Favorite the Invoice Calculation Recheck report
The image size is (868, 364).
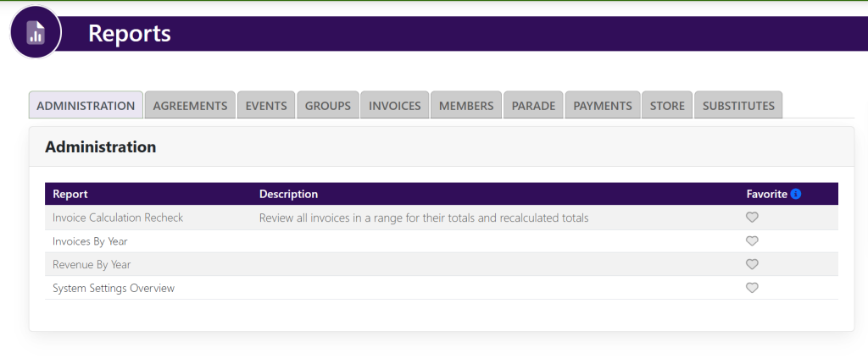pyautogui.click(x=751, y=218)
